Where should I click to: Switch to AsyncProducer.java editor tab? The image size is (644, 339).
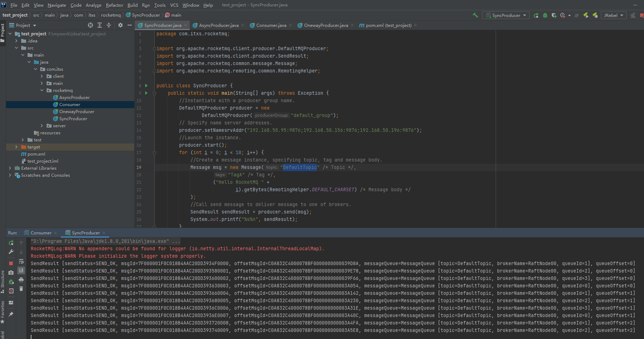[219, 25]
